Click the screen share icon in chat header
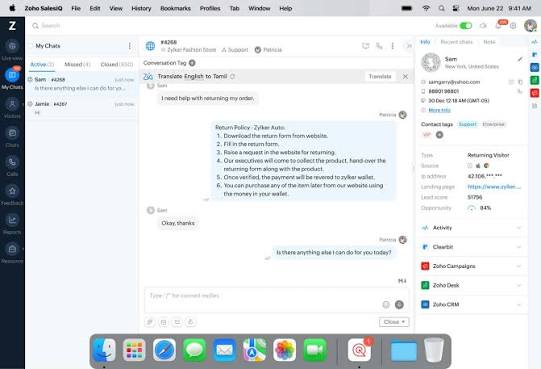The image size is (541, 369). point(366,46)
